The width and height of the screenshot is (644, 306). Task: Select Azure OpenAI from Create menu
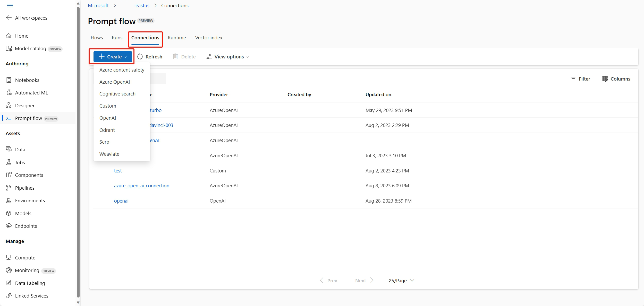(x=115, y=82)
